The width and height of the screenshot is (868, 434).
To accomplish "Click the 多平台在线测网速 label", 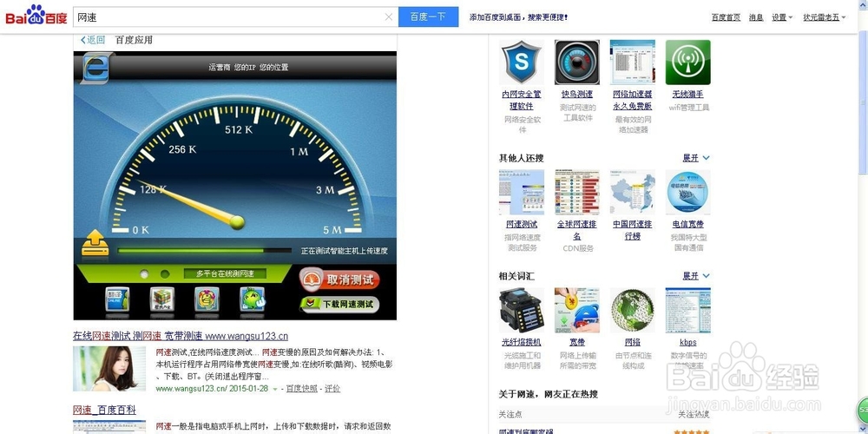I will [226, 274].
